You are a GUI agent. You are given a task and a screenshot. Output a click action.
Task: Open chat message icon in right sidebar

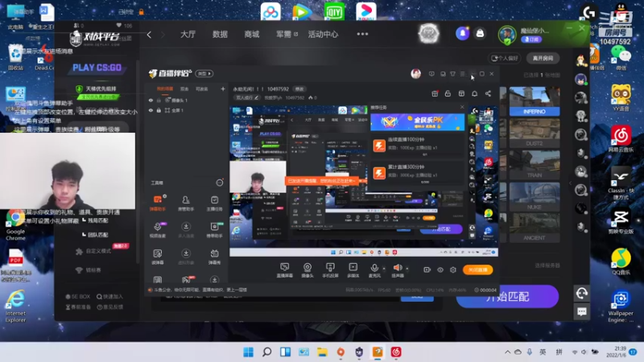click(x=581, y=312)
